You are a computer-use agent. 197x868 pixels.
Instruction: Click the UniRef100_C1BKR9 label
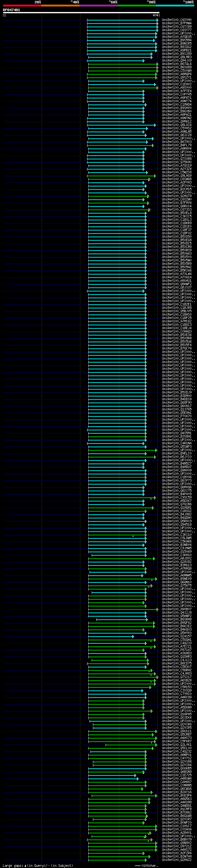point(177,223)
